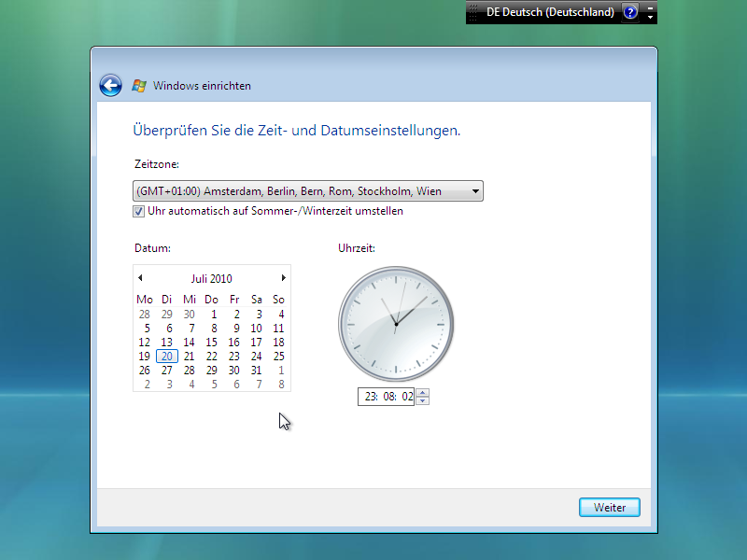Viewport: 747px width, 560px height.
Task: Select July 20 in the calendar
Action: [x=167, y=356]
